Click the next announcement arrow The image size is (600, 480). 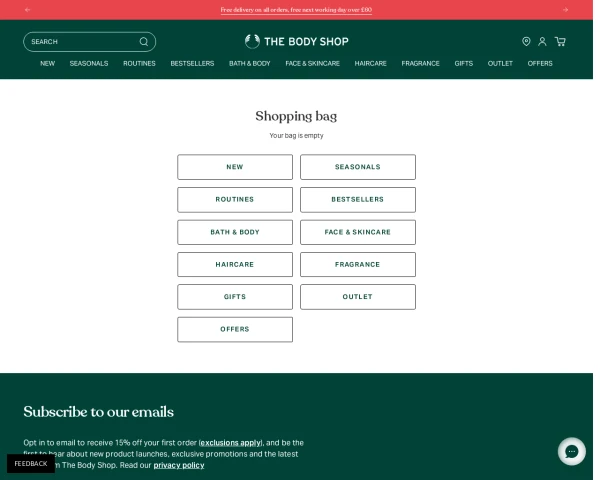click(566, 10)
